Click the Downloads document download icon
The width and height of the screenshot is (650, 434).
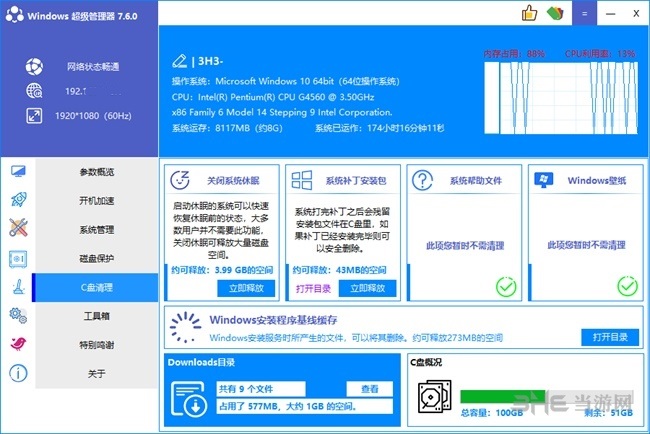(x=189, y=399)
